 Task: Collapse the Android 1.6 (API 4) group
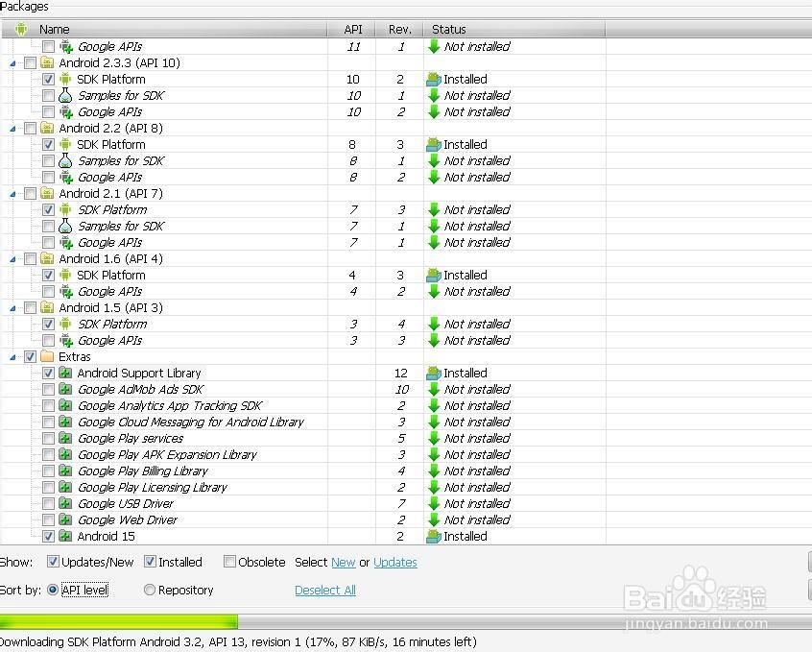(12, 259)
